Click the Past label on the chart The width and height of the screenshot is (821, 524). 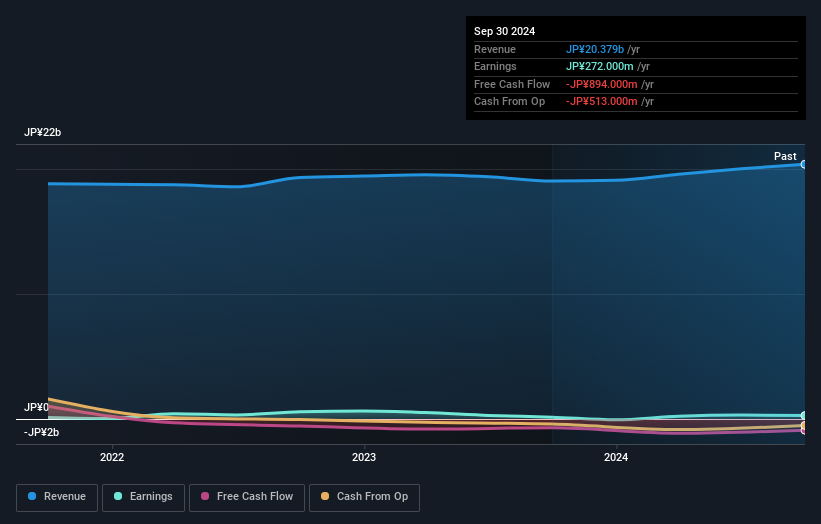(x=785, y=156)
